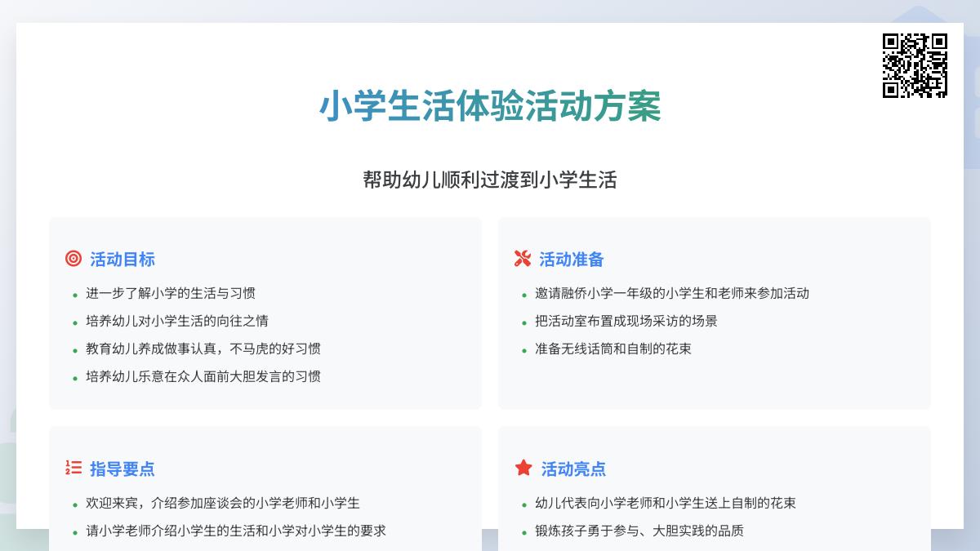
Task: Click the line 培养幼儿对小学生活的向往之情
Action: (177, 321)
